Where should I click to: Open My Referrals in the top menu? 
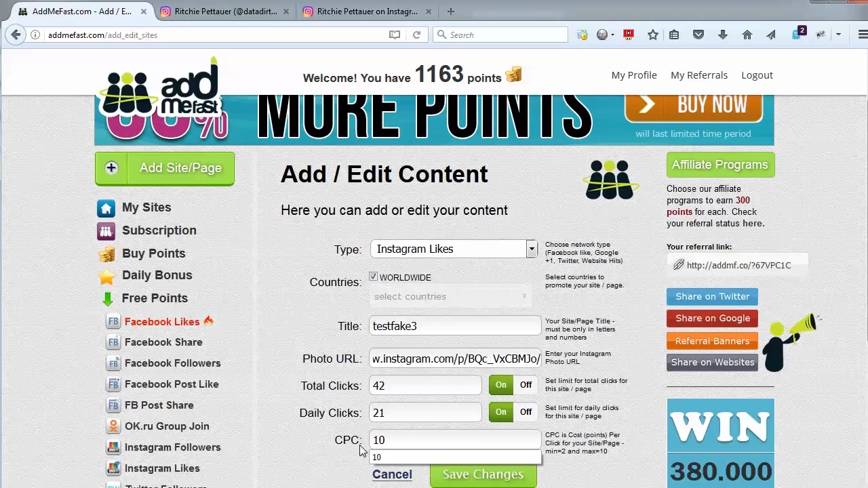click(x=699, y=75)
